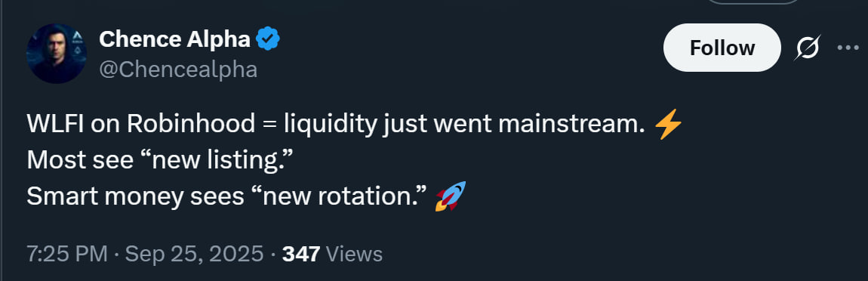Click the "liquidity just went mainstream" phrase

[x=464, y=125]
